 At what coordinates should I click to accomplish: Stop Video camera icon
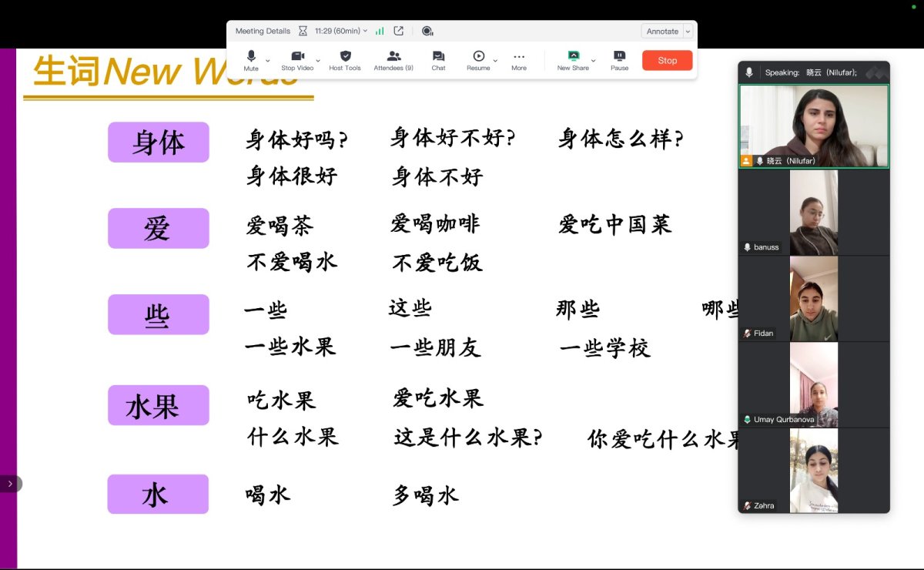tap(297, 56)
